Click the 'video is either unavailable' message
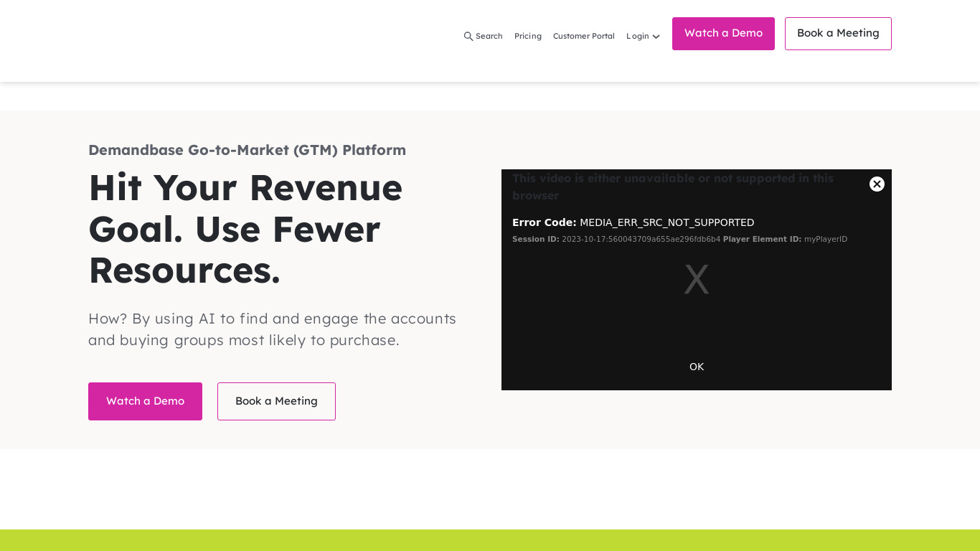Screen dimensions: 980x551 (x=673, y=187)
